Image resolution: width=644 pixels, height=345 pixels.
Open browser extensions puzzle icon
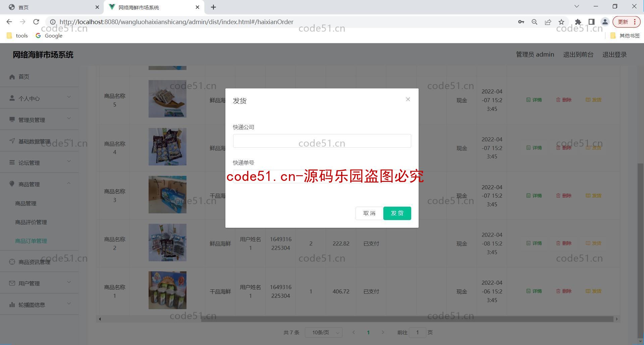(x=578, y=22)
